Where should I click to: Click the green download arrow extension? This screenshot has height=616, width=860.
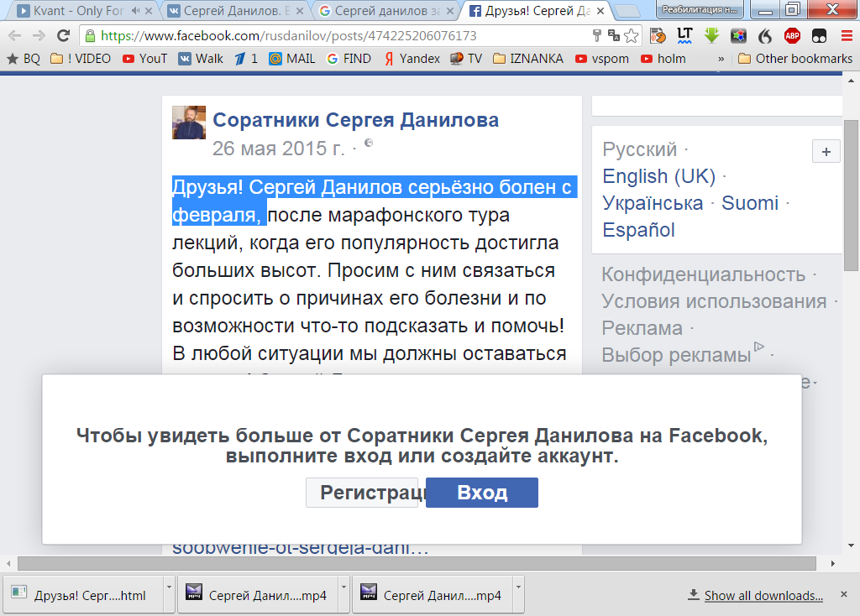point(711,36)
